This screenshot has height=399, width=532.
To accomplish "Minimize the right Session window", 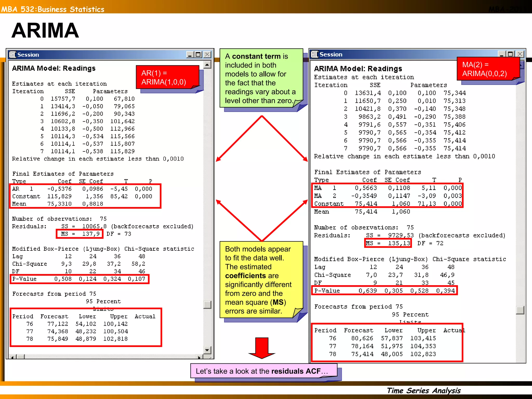I will coord(502,54).
